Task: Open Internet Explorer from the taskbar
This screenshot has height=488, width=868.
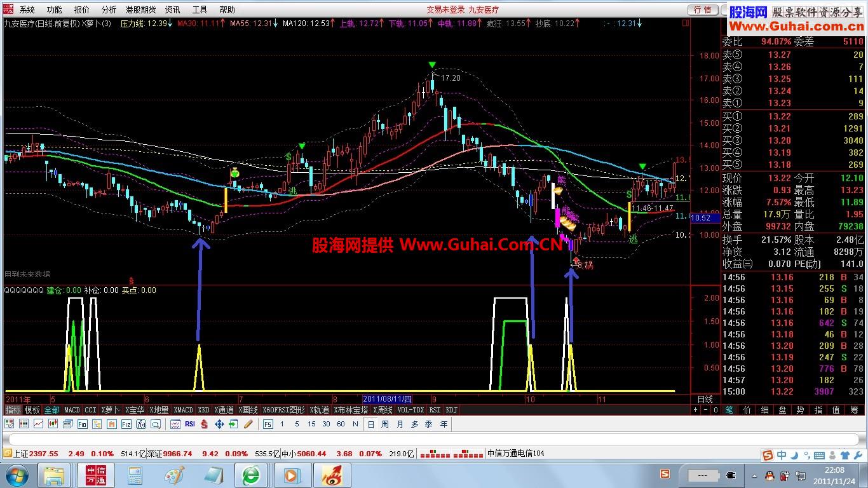Action: (251, 475)
